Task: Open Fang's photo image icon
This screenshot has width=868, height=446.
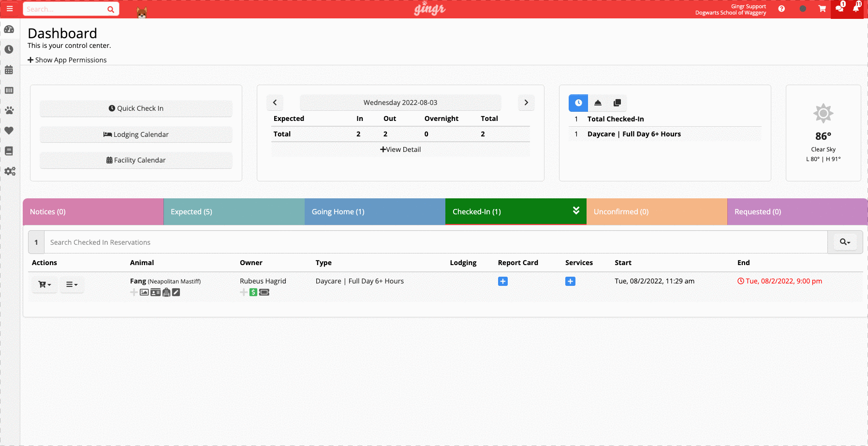Action: coord(144,292)
